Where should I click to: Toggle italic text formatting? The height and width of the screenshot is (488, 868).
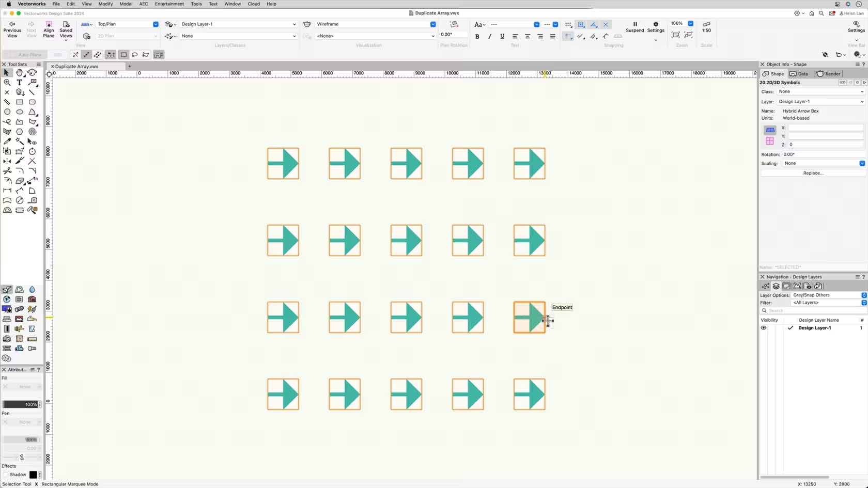[x=490, y=37]
